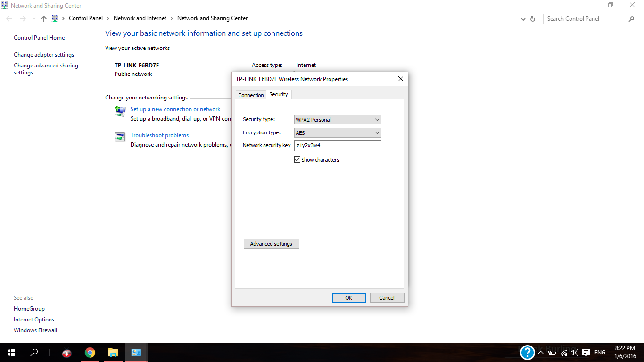Close Wireless Network Properties dialog
The height and width of the screenshot is (362, 644).
pos(401,79)
